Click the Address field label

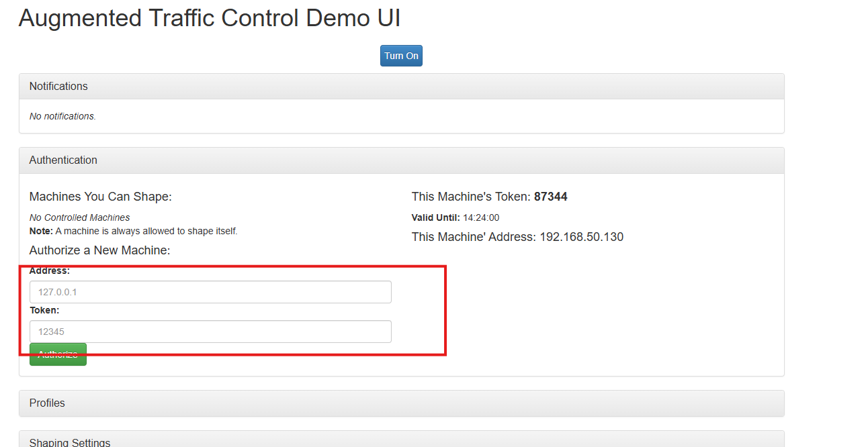49,271
